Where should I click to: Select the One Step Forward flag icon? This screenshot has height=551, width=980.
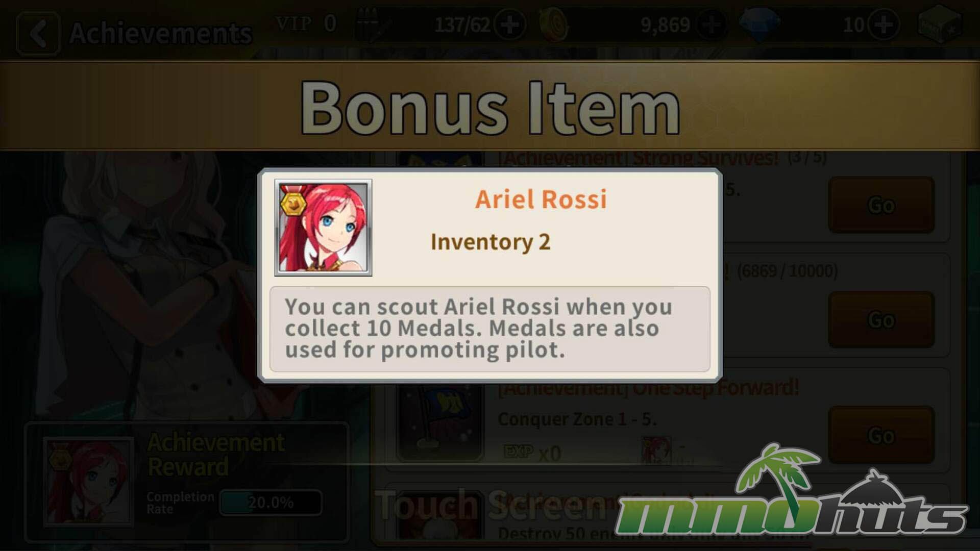pyautogui.click(x=439, y=421)
